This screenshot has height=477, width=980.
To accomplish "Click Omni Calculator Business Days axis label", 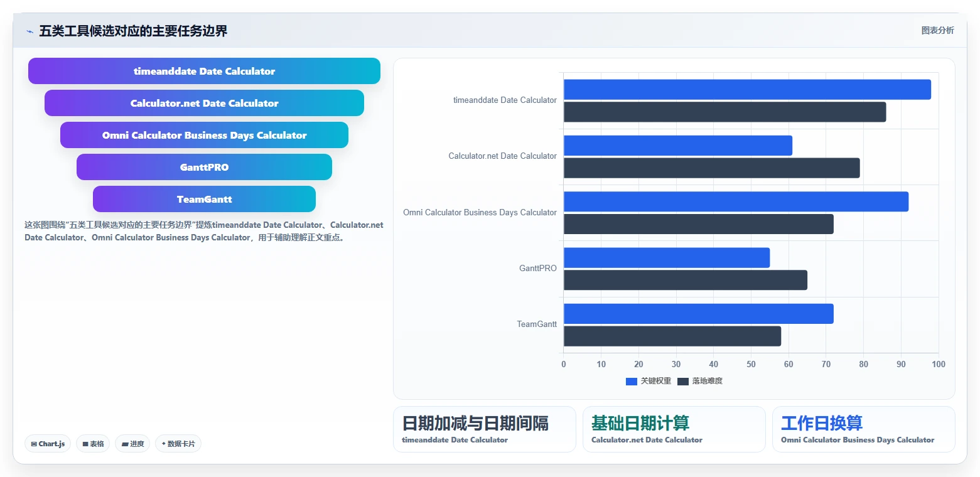I will 480,213.
